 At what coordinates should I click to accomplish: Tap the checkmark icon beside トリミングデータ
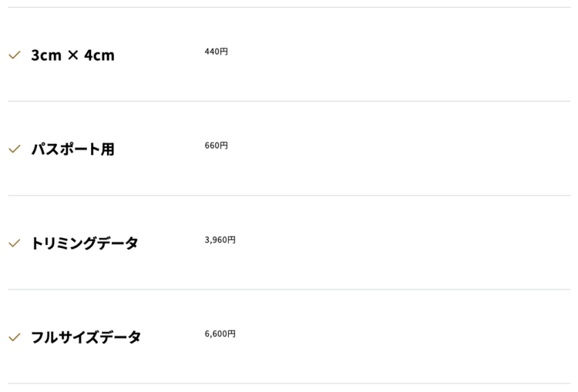(x=15, y=243)
